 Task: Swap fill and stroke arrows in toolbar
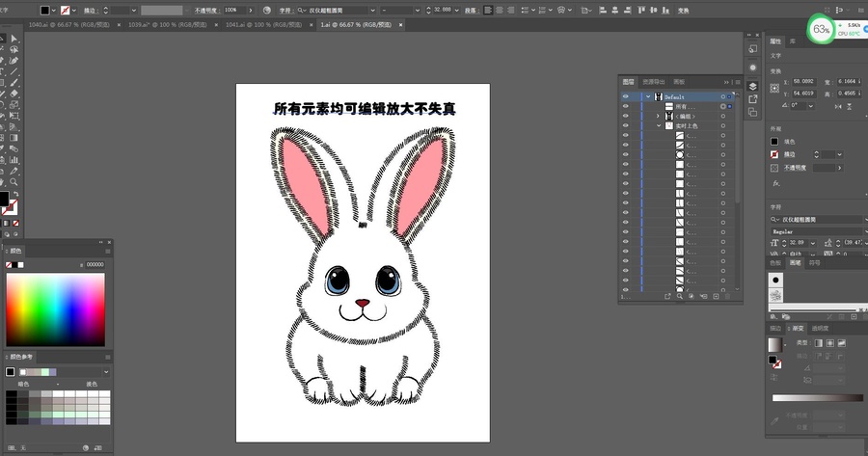point(15,194)
